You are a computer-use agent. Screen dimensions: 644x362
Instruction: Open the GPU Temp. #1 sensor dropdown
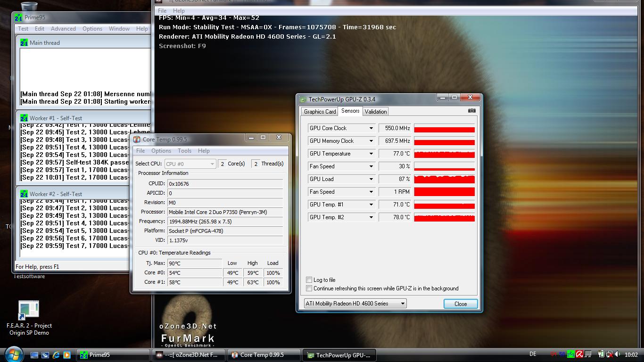click(x=371, y=205)
